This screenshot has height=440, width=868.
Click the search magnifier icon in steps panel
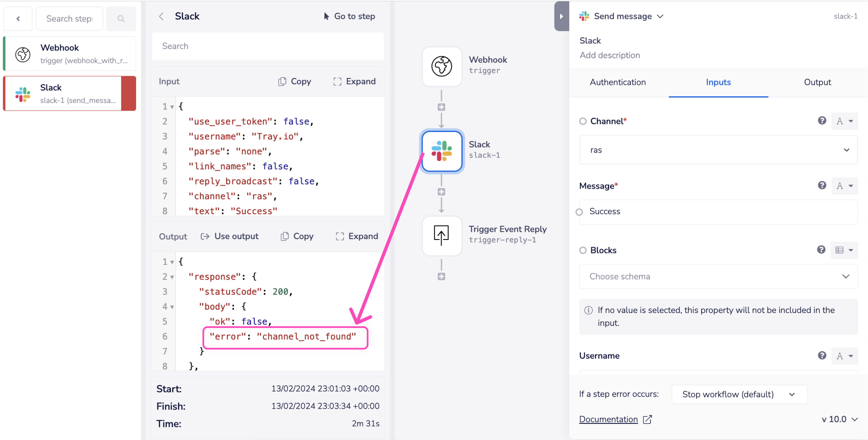point(121,19)
